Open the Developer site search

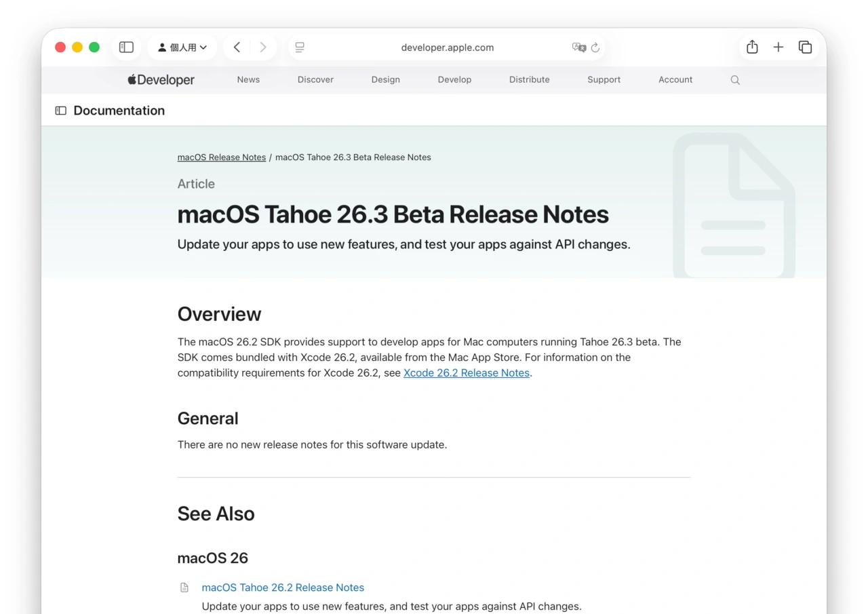pos(735,79)
